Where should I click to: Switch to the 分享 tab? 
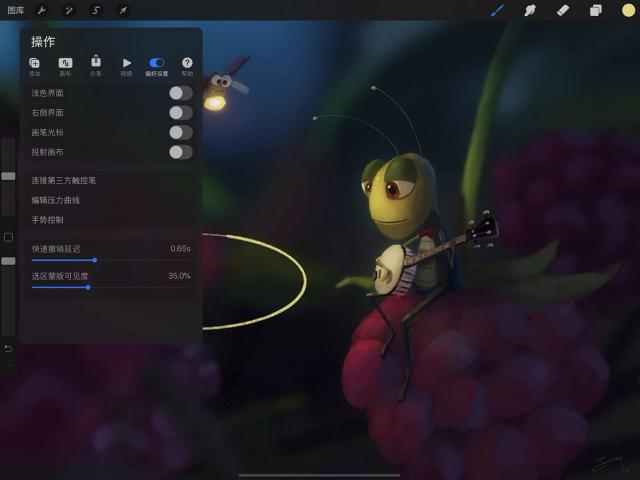click(x=96, y=66)
